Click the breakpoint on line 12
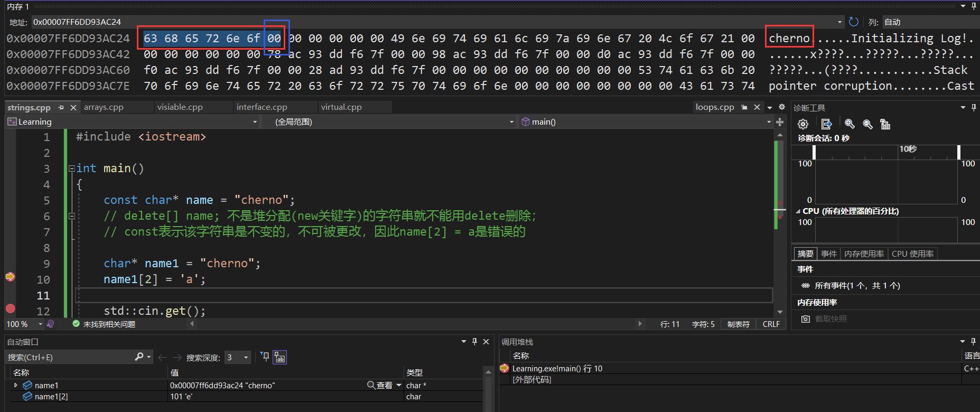Screen dimensions: 980x412 point(10,308)
